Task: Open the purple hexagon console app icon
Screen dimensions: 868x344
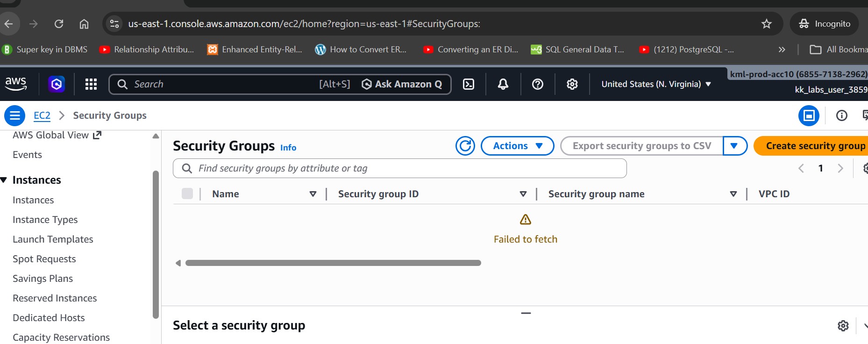Action: 57,84
